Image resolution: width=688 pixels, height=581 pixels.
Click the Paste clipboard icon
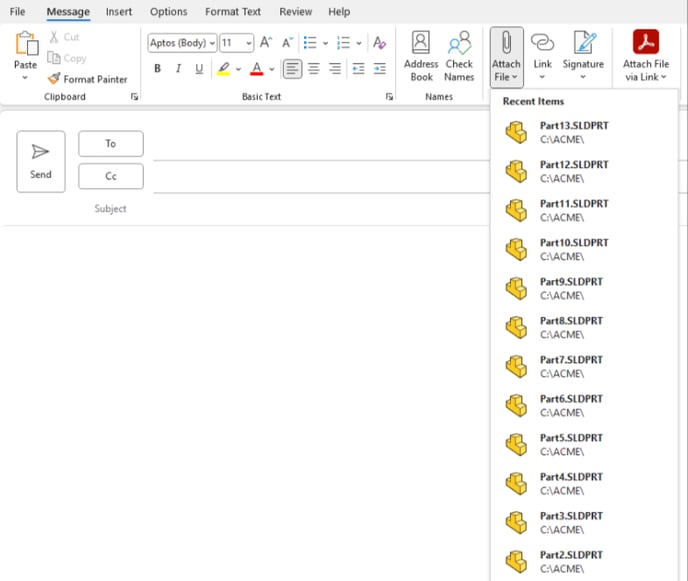tap(26, 43)
